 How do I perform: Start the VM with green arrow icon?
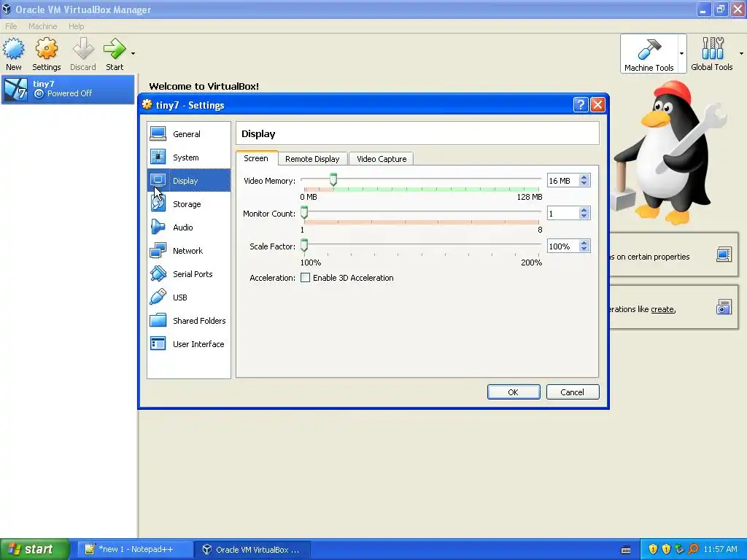pos(115,54)
